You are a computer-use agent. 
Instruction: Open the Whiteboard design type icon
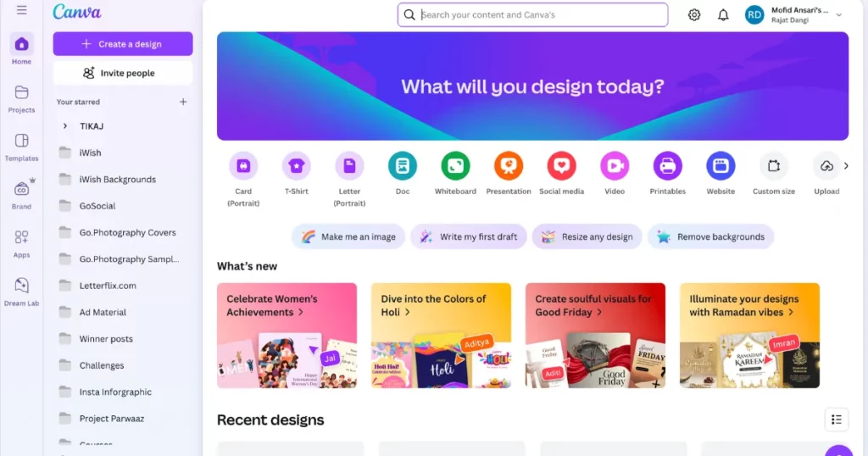point(455,165)
